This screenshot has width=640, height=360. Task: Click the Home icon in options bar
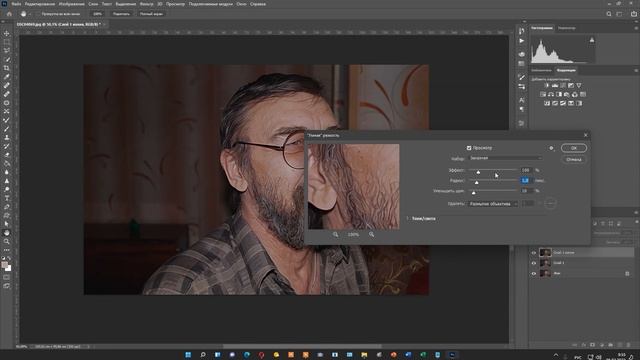point(9,14)
